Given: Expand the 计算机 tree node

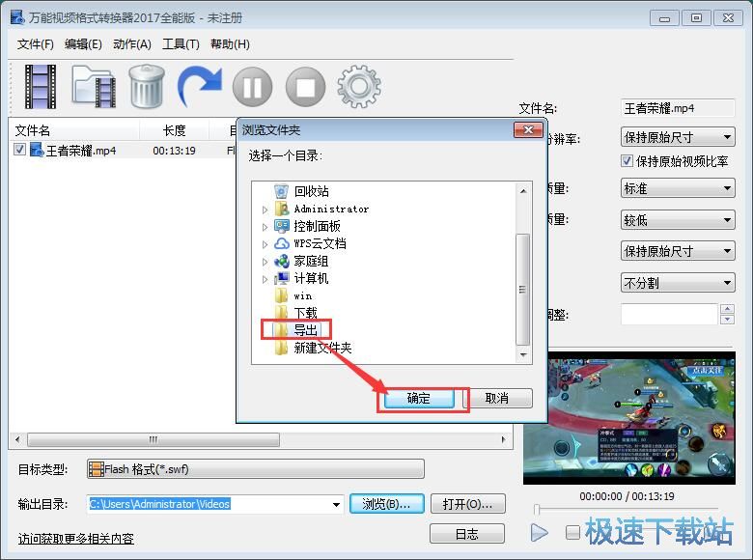Looking at the screenshot, I should pos(265,280).
